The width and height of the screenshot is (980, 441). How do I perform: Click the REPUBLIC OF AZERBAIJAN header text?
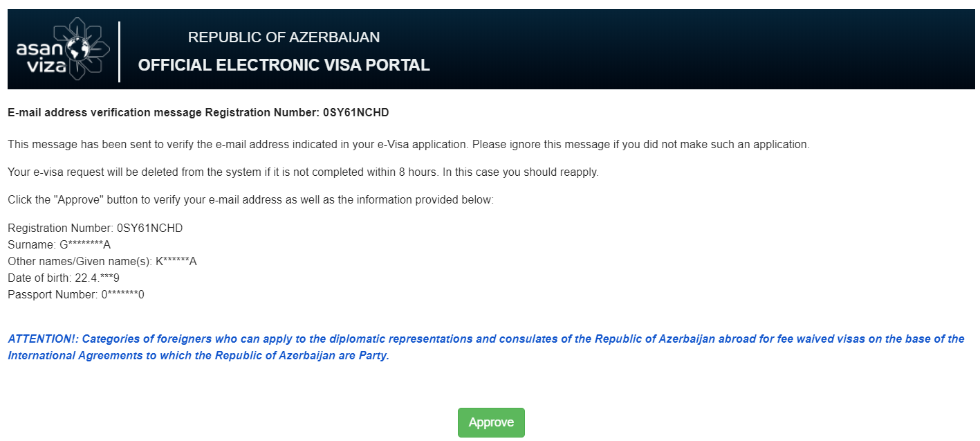coord(284,37)
